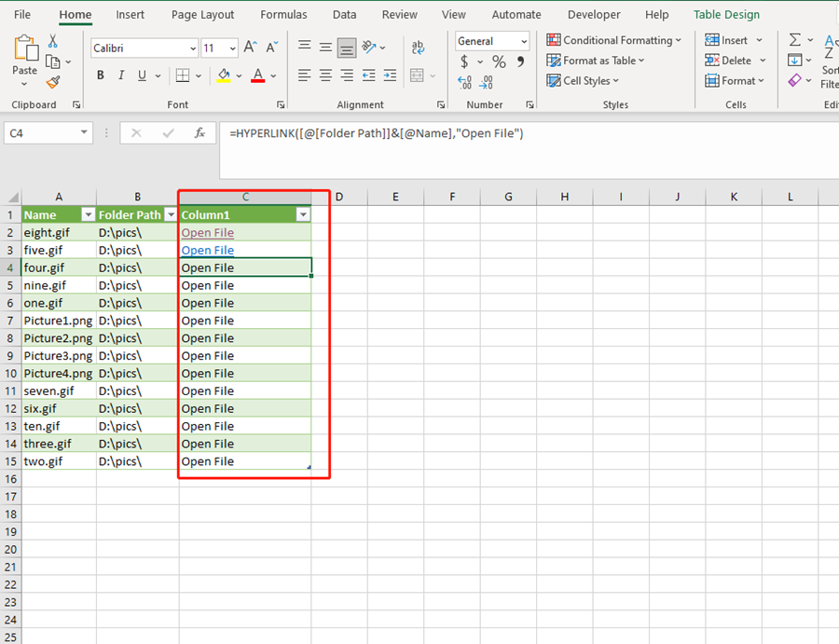Switch to the Formulas ribbon tab
The image size is (839, 644).
283,15
